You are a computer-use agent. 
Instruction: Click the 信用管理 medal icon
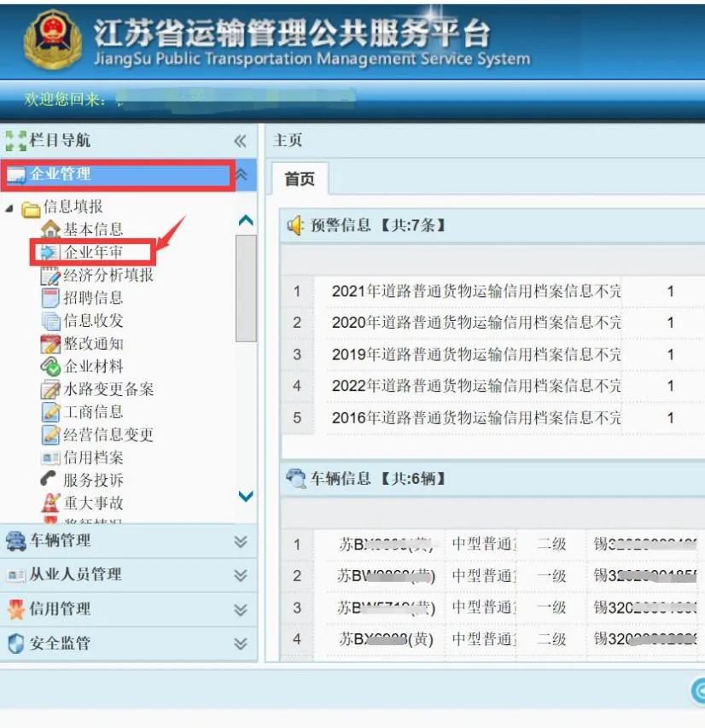[16, 609]
